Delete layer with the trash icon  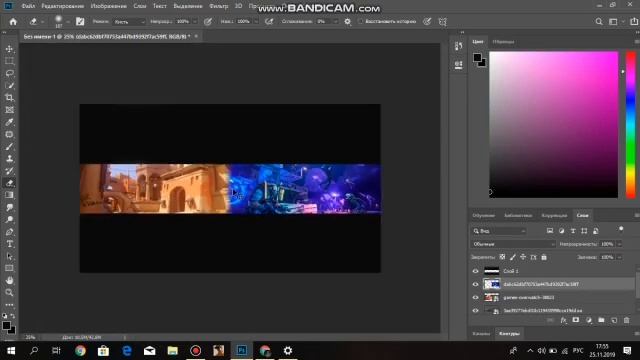[x=627, y=320]
